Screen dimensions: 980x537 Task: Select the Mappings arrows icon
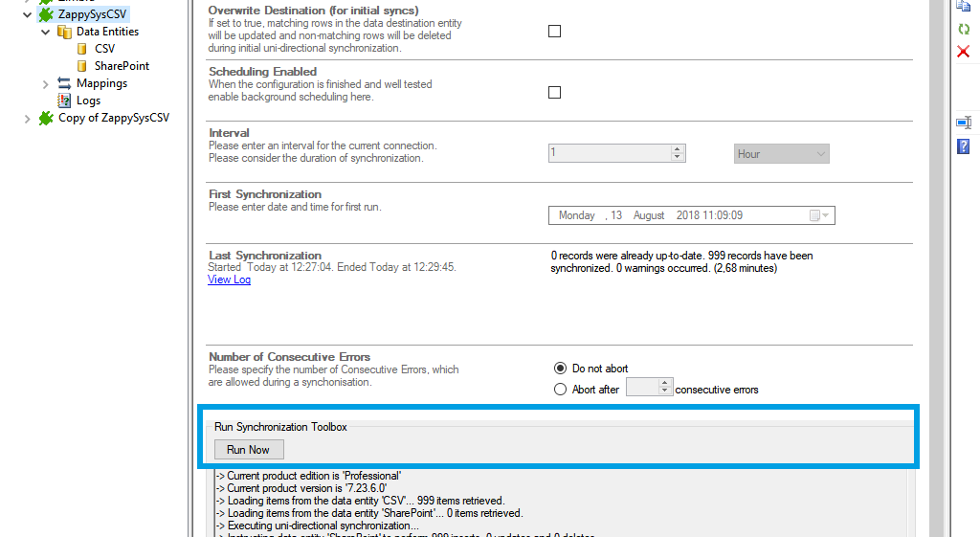(x=65, y=83)
